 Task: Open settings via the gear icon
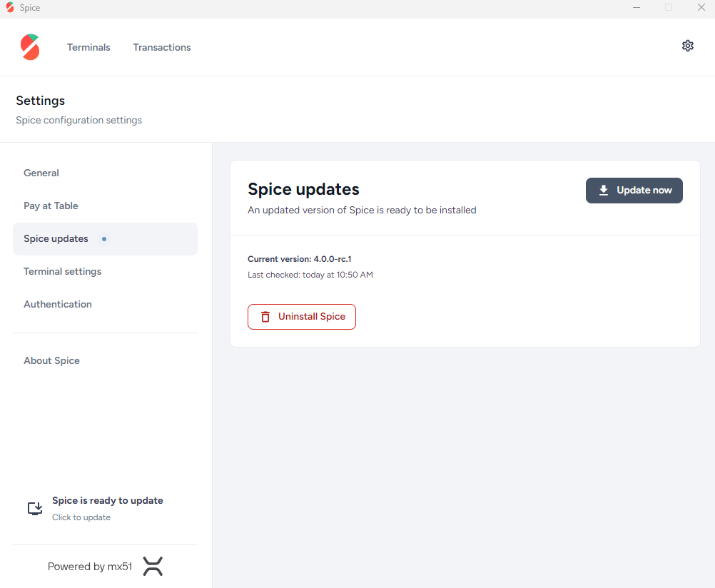coord(688,46)
